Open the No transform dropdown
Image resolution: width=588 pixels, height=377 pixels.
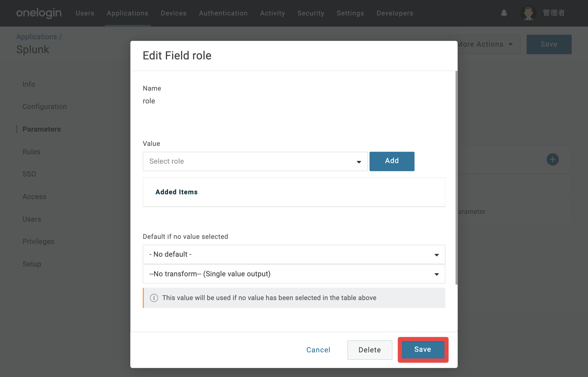click(294, 274)
